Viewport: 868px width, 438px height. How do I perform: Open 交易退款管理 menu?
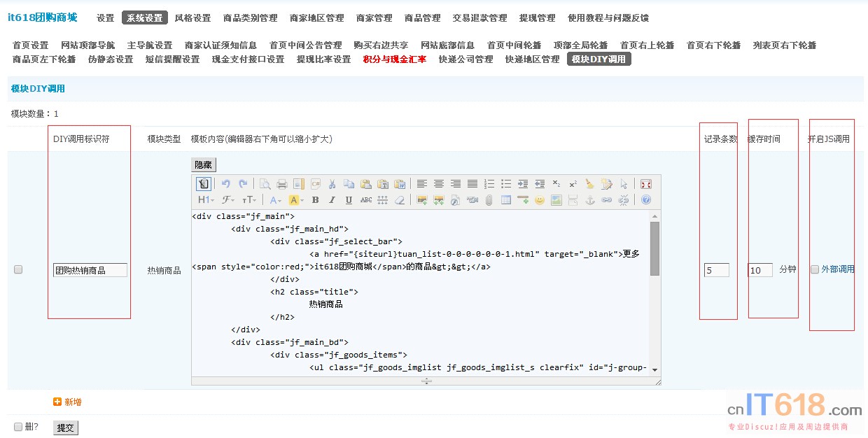(x=479, y=18)
